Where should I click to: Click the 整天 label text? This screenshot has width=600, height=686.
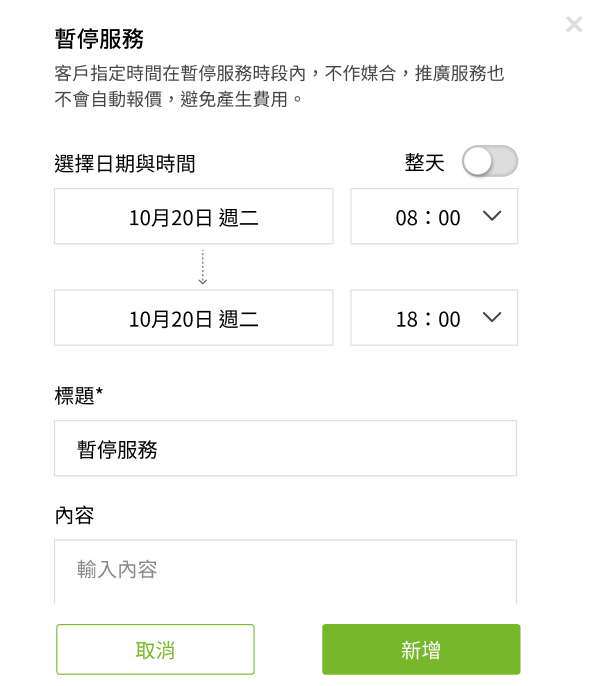coord(424,163)
